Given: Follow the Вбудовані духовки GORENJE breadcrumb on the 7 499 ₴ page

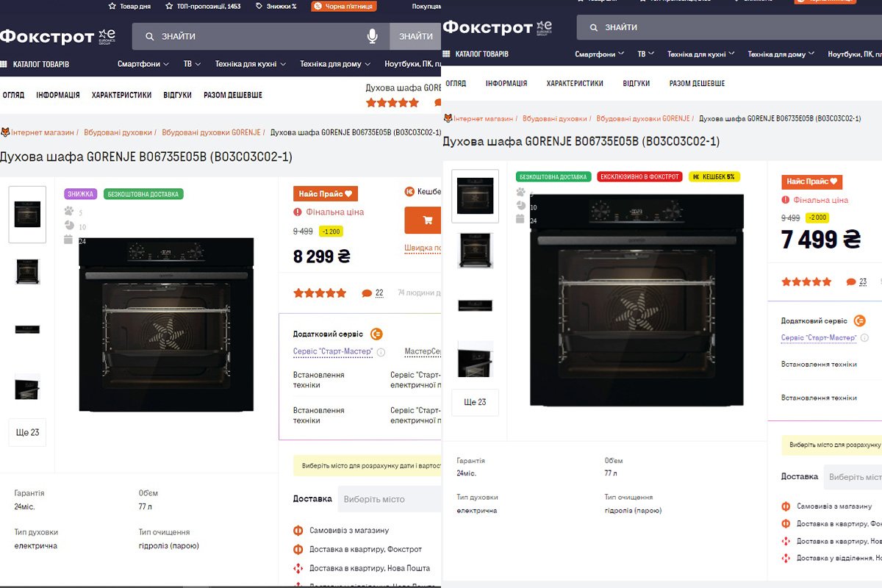Looking at the screenshot, I should (642, 118).
